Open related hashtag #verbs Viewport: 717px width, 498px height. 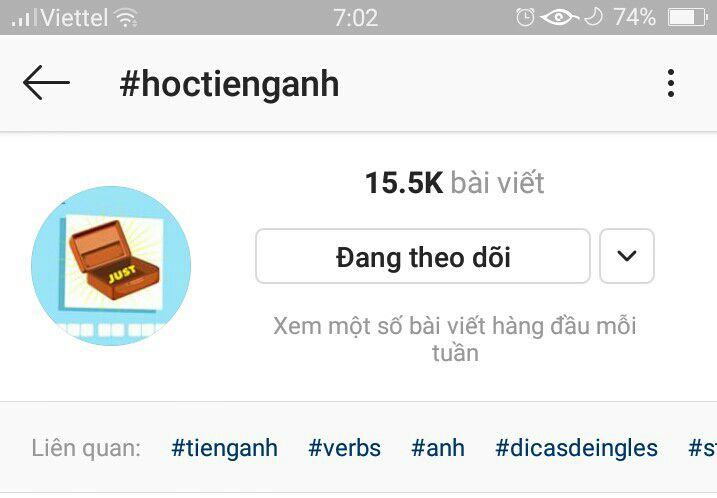[x=344, y=448]
